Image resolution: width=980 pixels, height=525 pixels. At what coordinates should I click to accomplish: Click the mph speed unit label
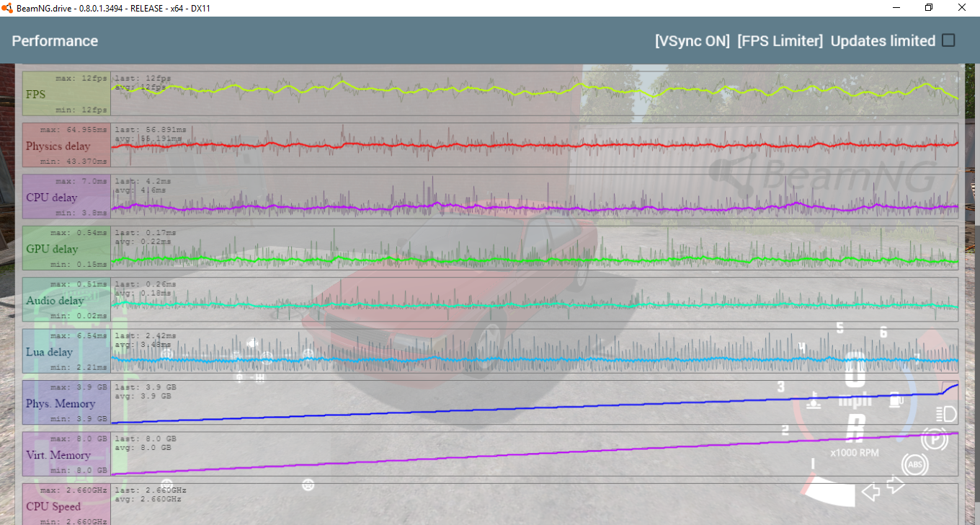pyautogui.click(x=855, y=401)
